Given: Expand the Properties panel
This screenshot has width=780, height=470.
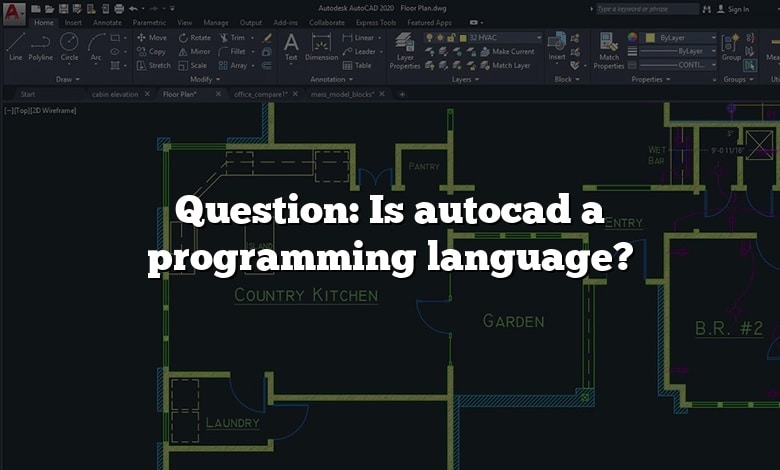Looking at the screenshot, I should [651, 79].
